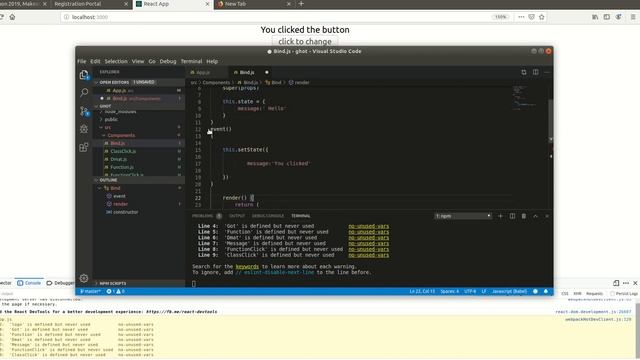Viewport: 640px width, 360px height.
Task: Click Firefox home icon
Action: click(12, 17)
